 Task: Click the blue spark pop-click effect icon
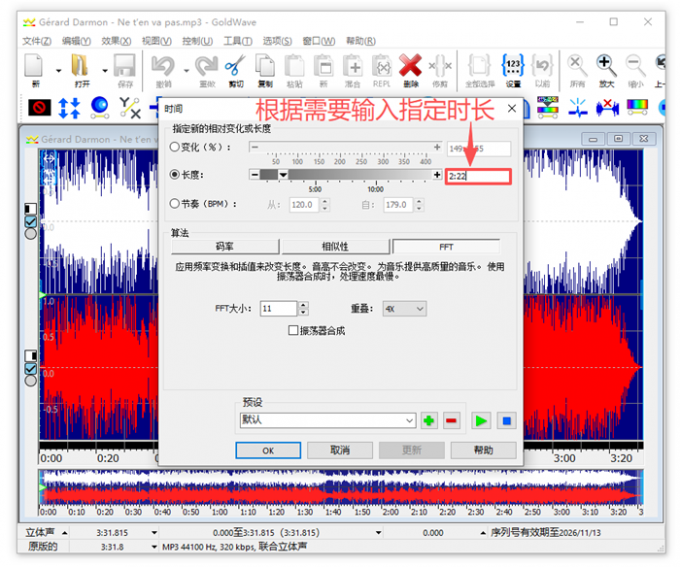pos(578,108)
